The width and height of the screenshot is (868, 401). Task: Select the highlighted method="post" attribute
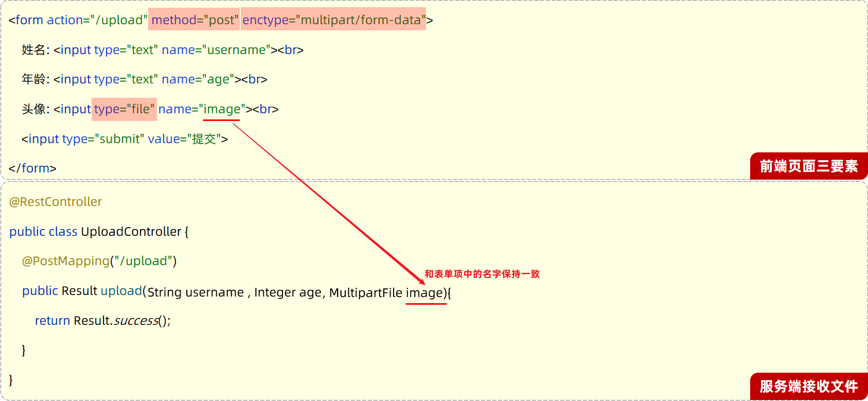pos(194,20)
